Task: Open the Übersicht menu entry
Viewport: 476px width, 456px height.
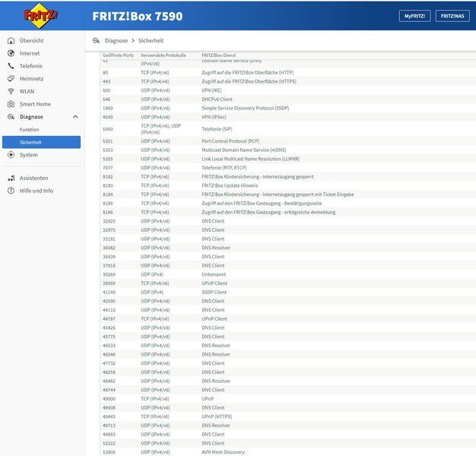Action: click(32, 40)
